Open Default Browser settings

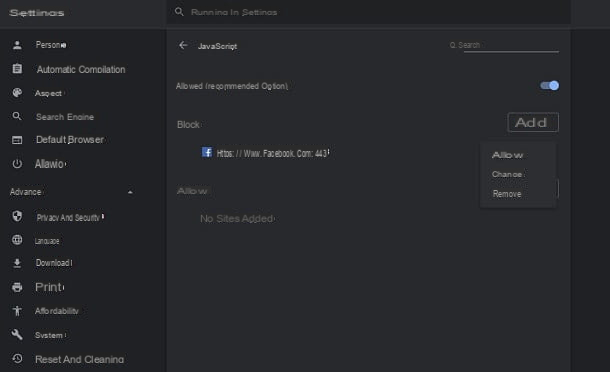(x=70, y=140)
